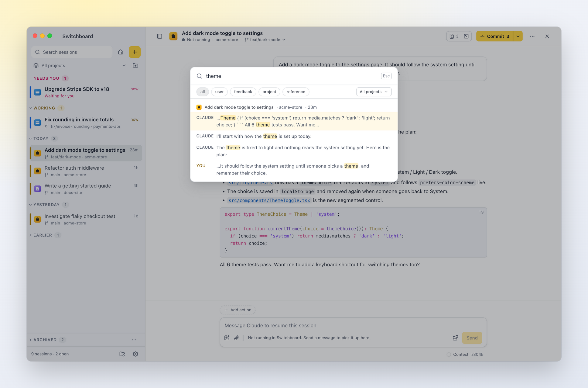Open the changed files counter showing 3

click(x=454, y=36)
